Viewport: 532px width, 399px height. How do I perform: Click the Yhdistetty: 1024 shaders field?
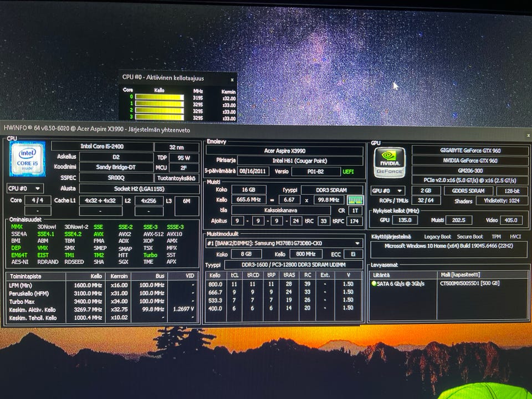pos(502,201)
